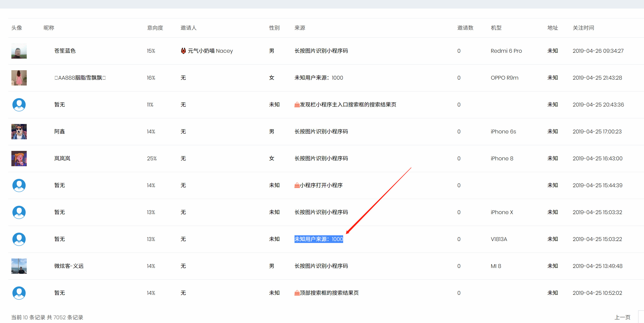
Task: Click default avatar in the 10:52:02 row
Action: 19,293
